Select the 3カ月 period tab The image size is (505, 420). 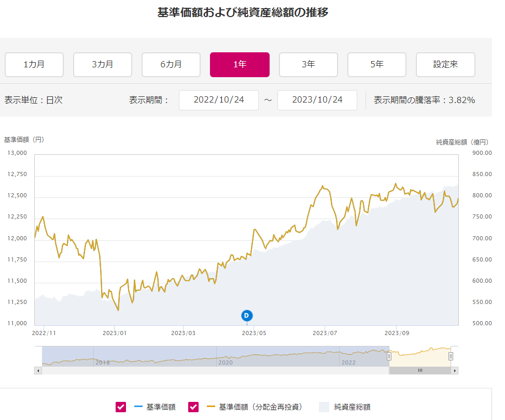[103, 65]
